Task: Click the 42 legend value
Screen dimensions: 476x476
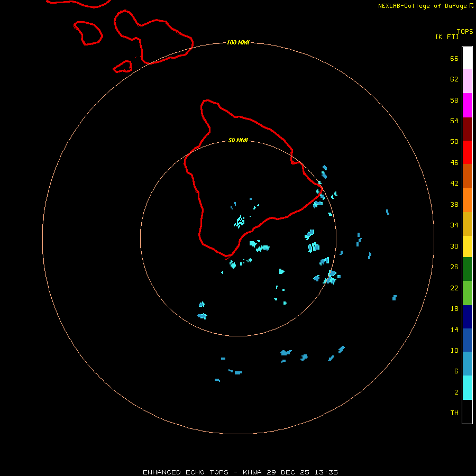Action: (454, 183)
